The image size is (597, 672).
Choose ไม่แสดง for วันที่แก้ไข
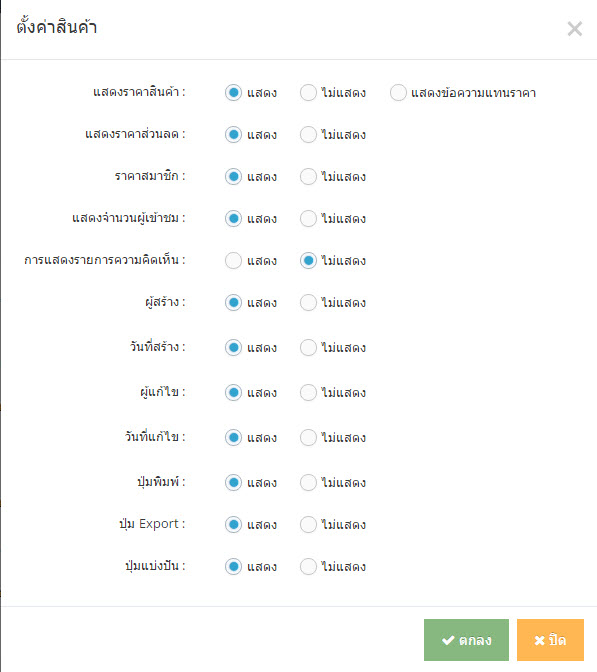(x=308, y=438)
